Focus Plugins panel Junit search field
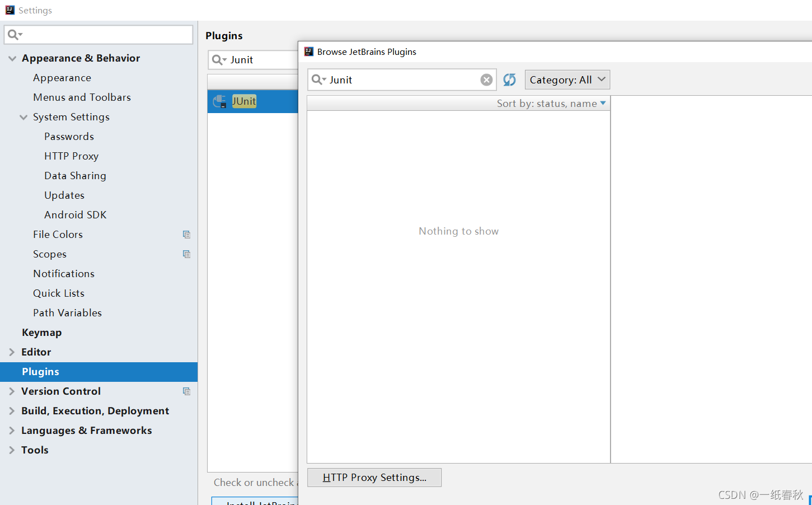 click(253, 60)
